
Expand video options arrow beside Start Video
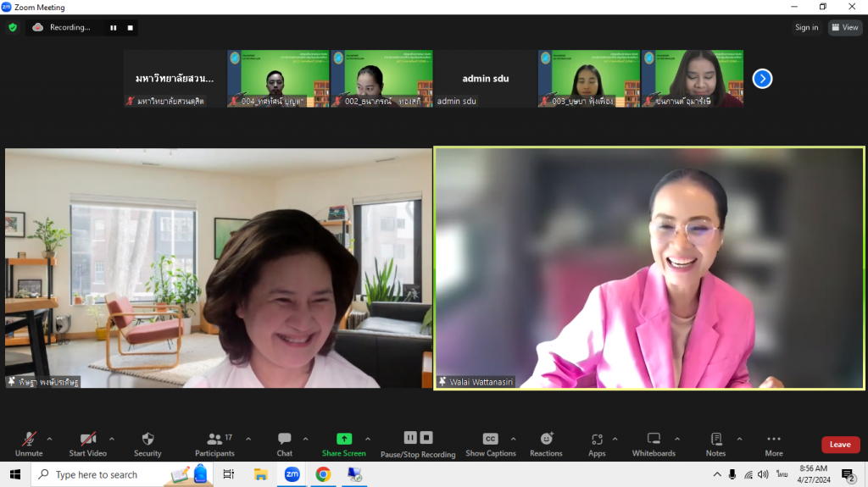click(x=111, y=439)
